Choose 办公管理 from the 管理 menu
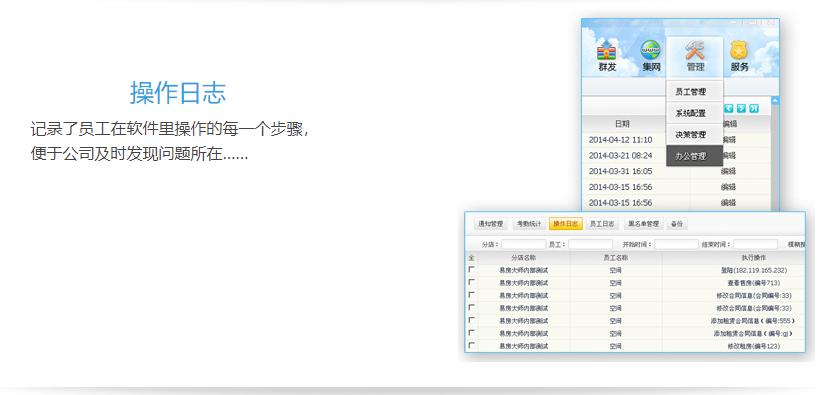This screenshot has width=827, height=395. point(694,156)
